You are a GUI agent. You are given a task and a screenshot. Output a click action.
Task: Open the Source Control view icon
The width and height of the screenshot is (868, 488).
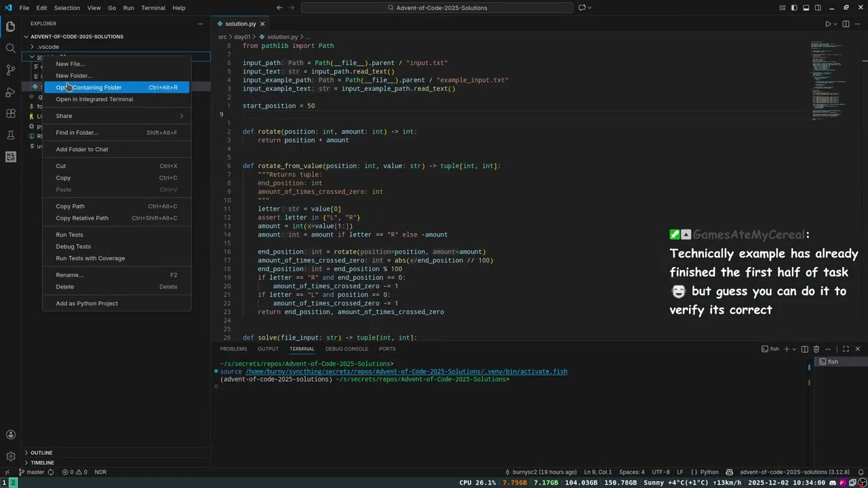[x=10, y=70]
